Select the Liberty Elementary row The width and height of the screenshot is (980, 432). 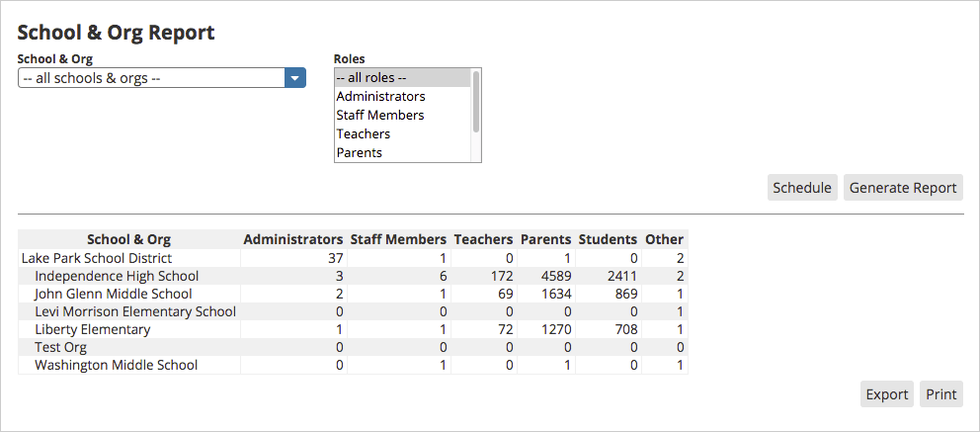353,329
